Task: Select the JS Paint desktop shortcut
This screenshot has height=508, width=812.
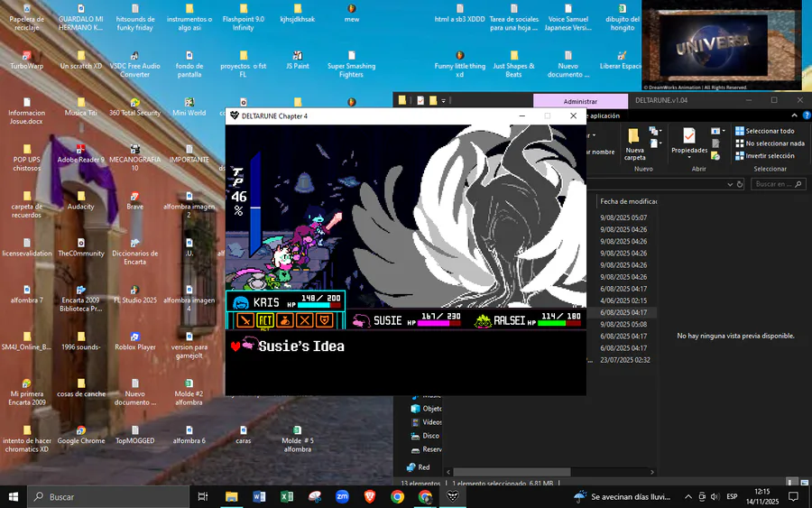Action: tap(297, 60)
